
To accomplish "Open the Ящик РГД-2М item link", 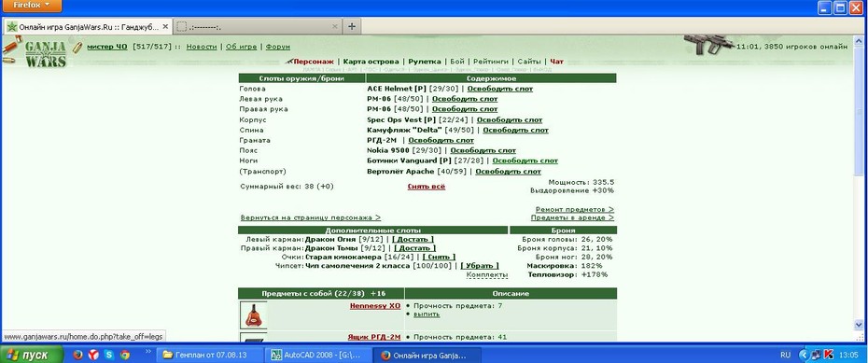I will (x=373, y=337).
